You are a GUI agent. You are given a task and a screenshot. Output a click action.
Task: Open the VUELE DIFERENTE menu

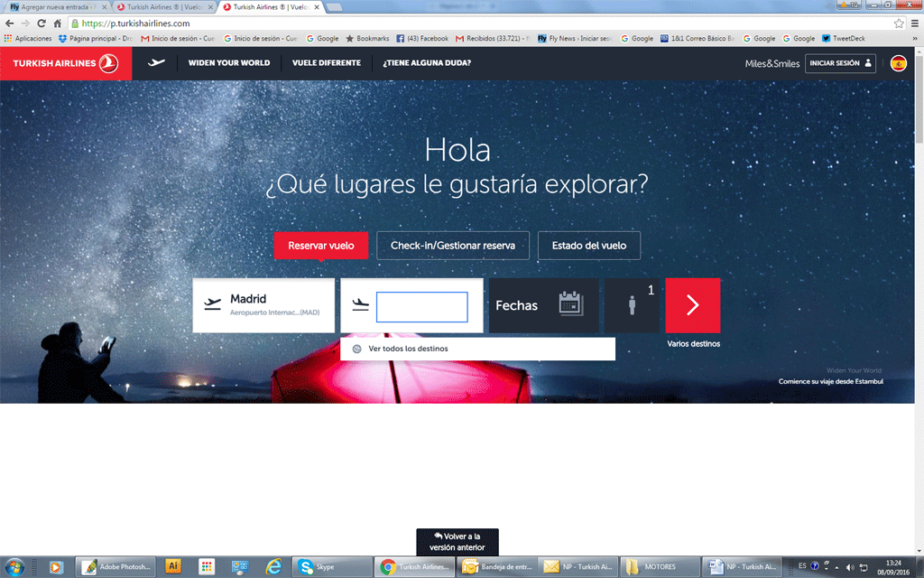pyautogui.click(x=327, y=63)
